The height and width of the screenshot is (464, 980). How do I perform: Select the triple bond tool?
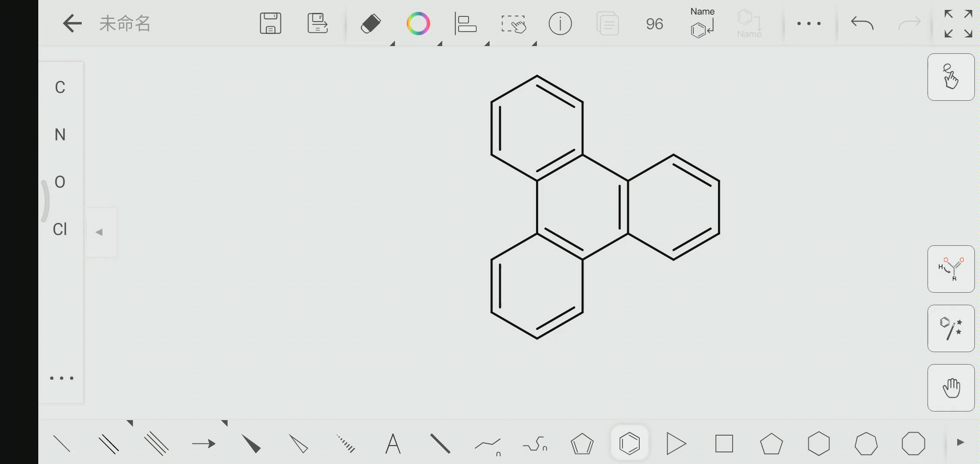coord(156,444)
